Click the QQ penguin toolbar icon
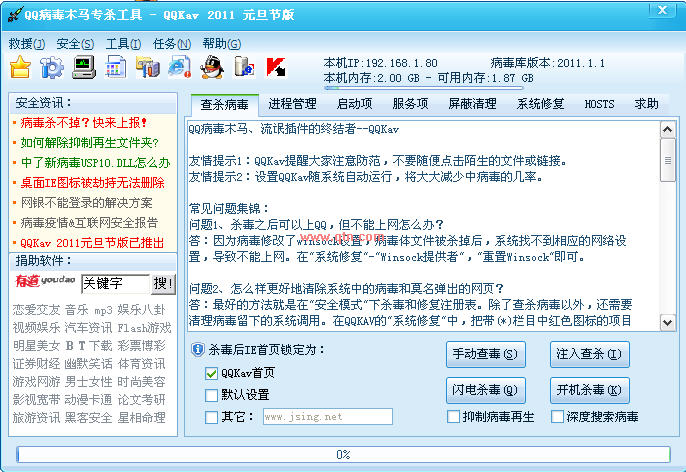686x472 pixels. click(x=212, y=68)
